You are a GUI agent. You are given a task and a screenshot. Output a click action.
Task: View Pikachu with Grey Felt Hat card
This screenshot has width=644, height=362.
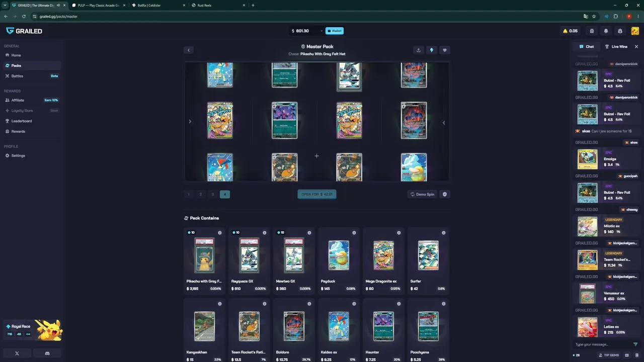coord(204,261)
